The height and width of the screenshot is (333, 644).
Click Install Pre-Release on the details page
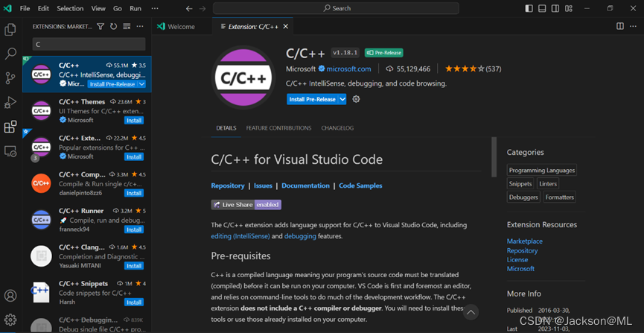click(x=312, y=99)
